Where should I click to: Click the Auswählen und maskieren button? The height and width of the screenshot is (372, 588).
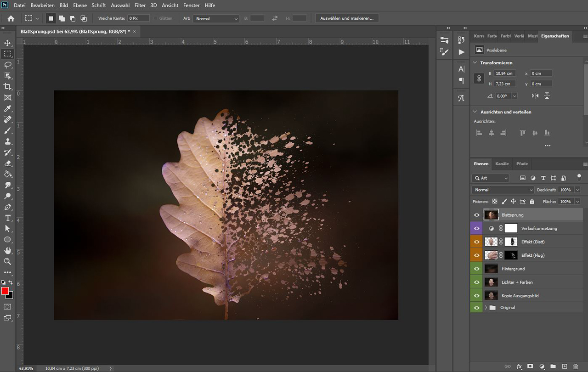(347, 18)
